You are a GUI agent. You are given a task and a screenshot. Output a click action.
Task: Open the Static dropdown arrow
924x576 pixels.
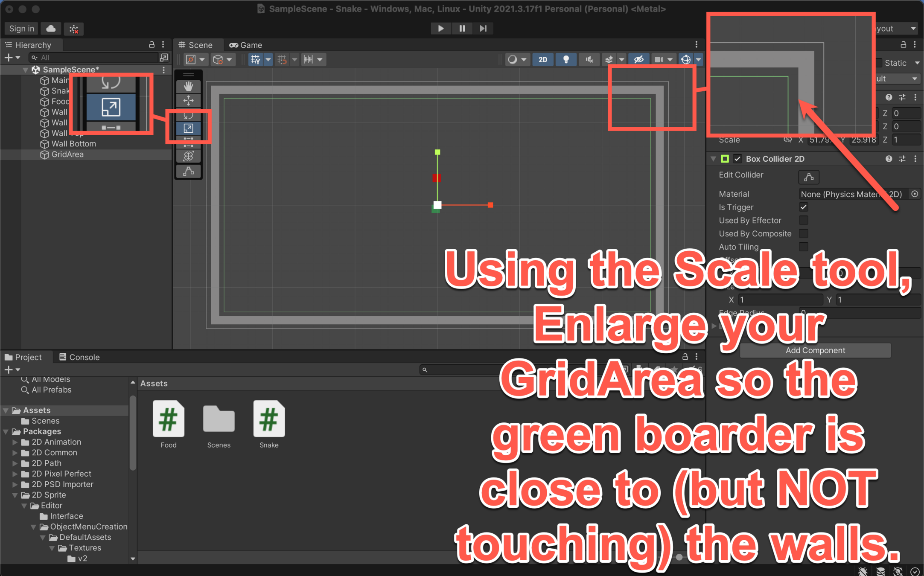tap(916, 63)
